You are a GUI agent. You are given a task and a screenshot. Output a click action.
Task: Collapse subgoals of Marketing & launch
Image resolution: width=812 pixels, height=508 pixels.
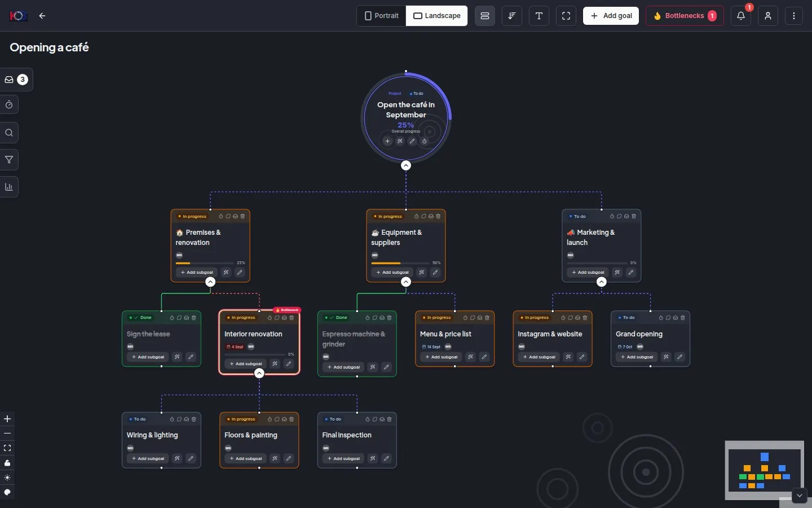pyautogui.click(x=602, y=282)
